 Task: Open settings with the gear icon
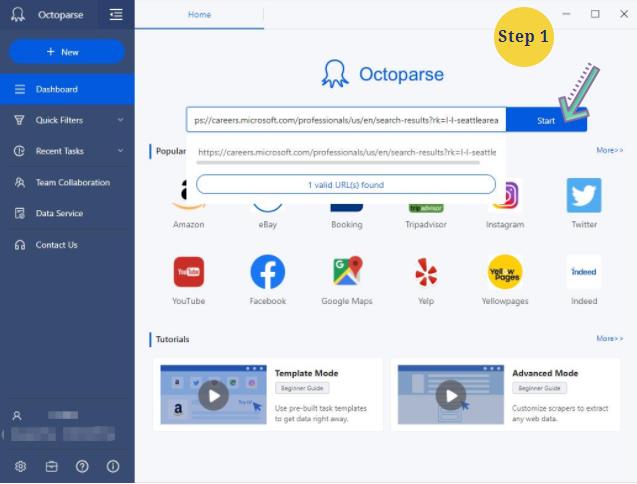click(20, 467)
